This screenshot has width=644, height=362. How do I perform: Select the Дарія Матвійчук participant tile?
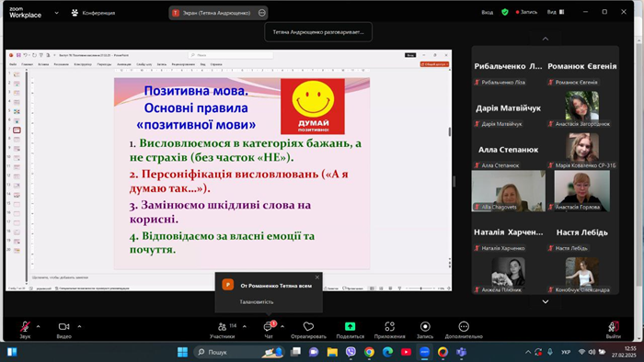(508, 108)
